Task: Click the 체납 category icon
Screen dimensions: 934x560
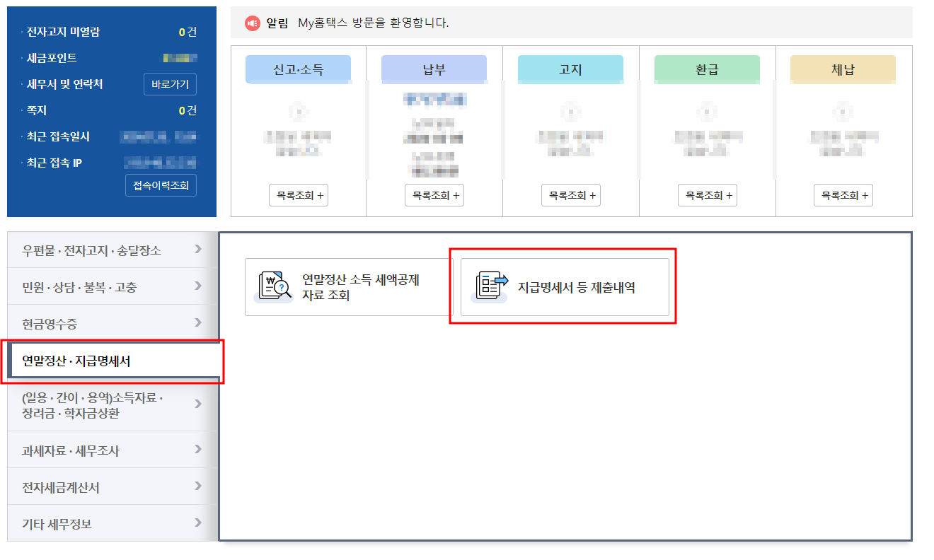Action: (x=843, y=69)
